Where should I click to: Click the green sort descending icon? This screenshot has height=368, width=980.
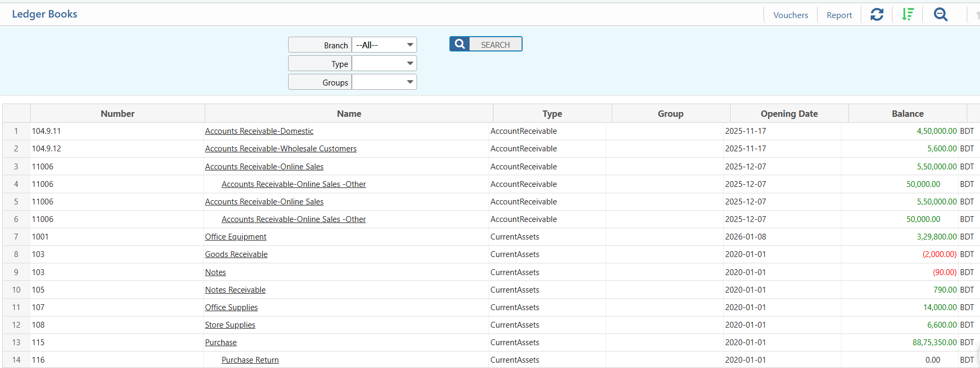(x=908, y=15)
